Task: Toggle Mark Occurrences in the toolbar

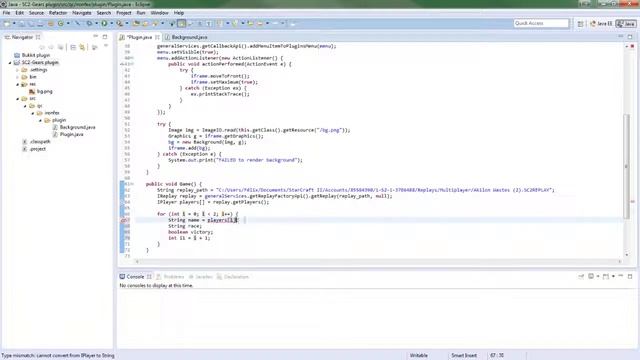Action: pos(182,24)
